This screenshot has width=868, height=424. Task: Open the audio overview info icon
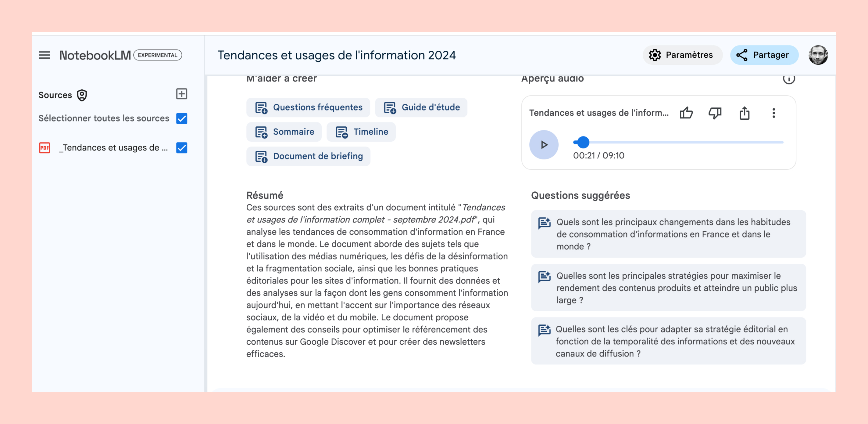(788, 78)
